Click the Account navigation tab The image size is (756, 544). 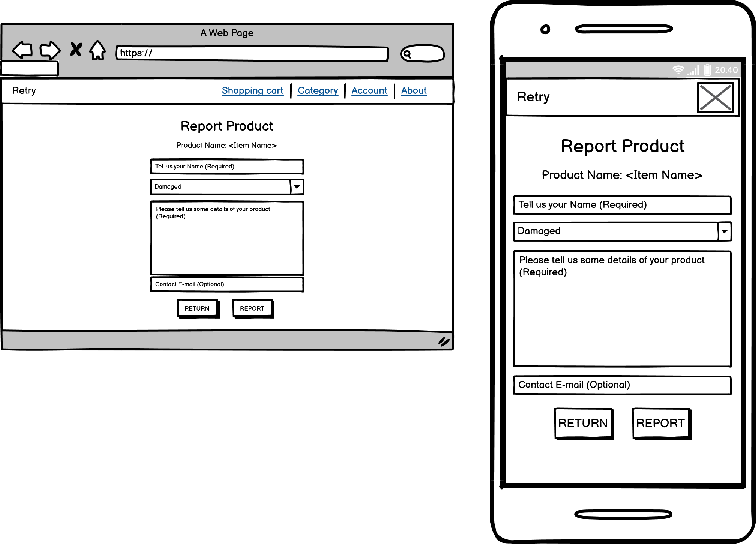tap(369, 90)
